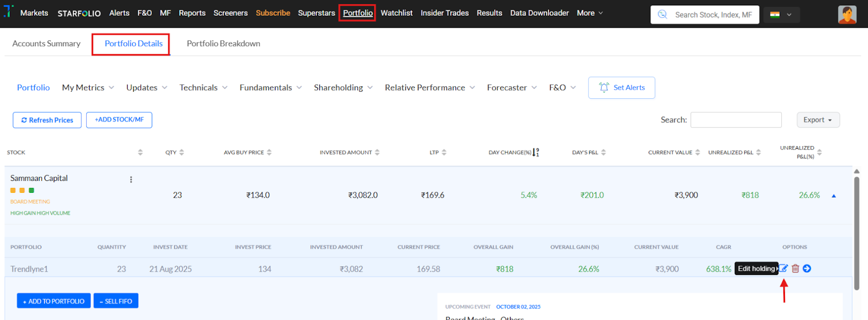The image size is (868, 320).
Task: Open the three-dot menu for Sammaan Capital
Action: point(131,179)
